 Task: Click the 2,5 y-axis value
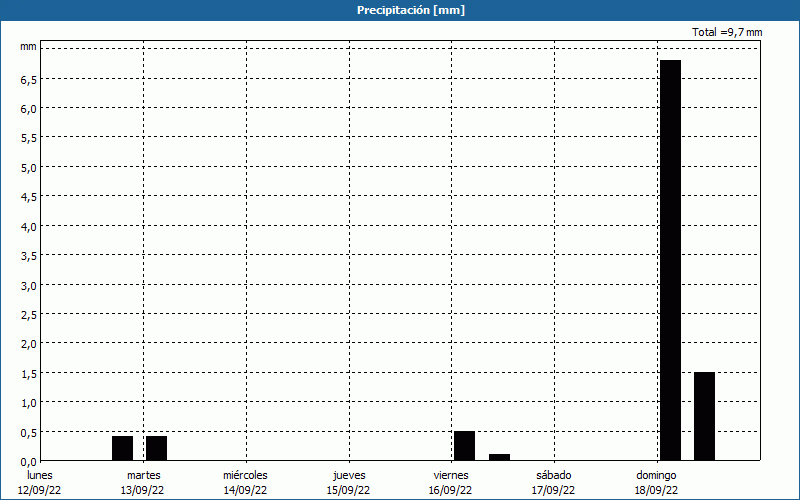29,315
